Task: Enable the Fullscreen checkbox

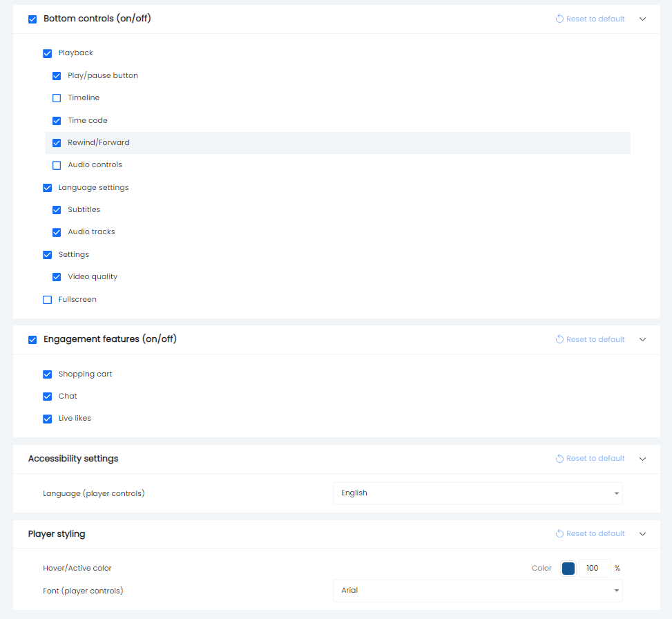Action: (47, 299)
